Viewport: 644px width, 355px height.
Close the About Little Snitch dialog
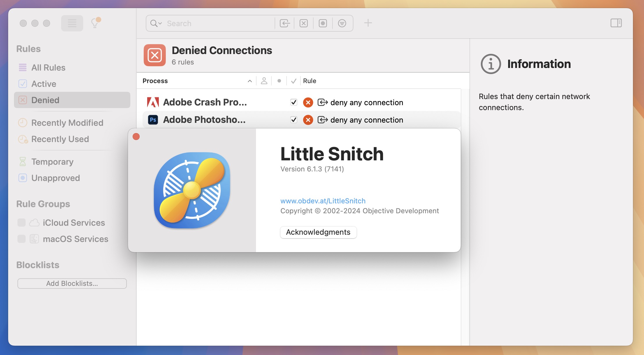(136, 137)
